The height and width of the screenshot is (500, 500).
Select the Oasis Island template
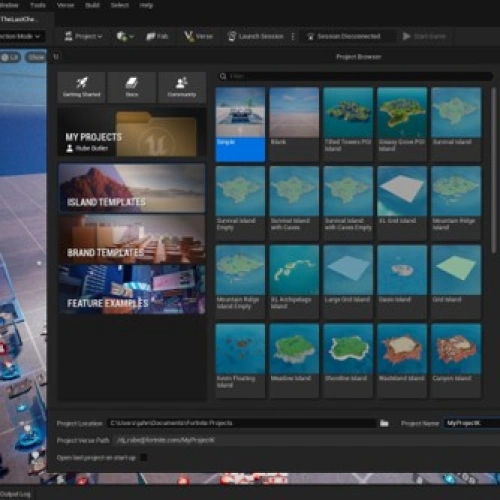point(402,282)
